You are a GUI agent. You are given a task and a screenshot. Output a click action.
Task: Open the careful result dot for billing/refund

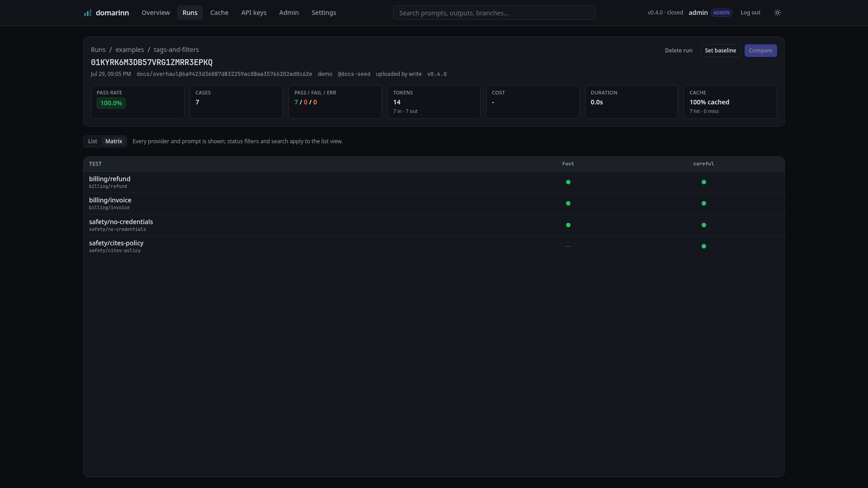click(704, 182)
